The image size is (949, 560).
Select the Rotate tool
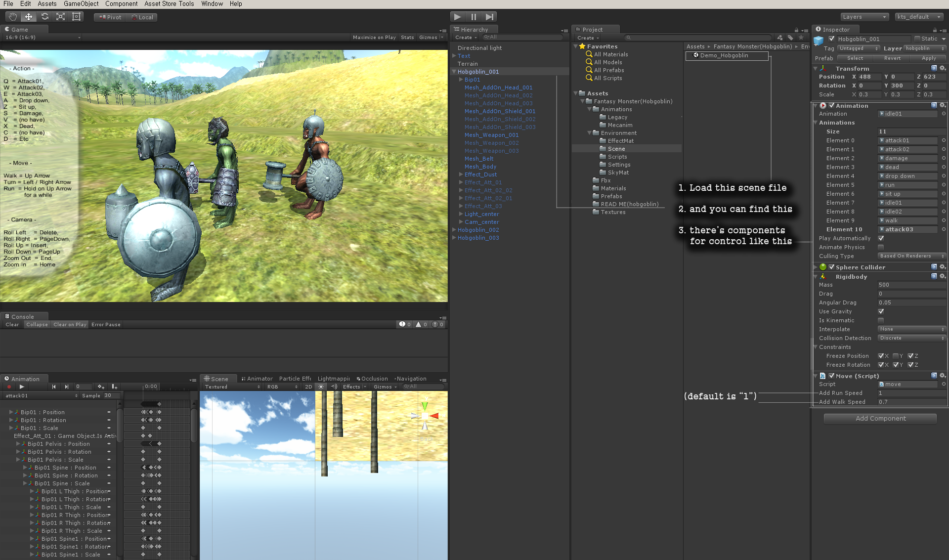coord(44,17)
